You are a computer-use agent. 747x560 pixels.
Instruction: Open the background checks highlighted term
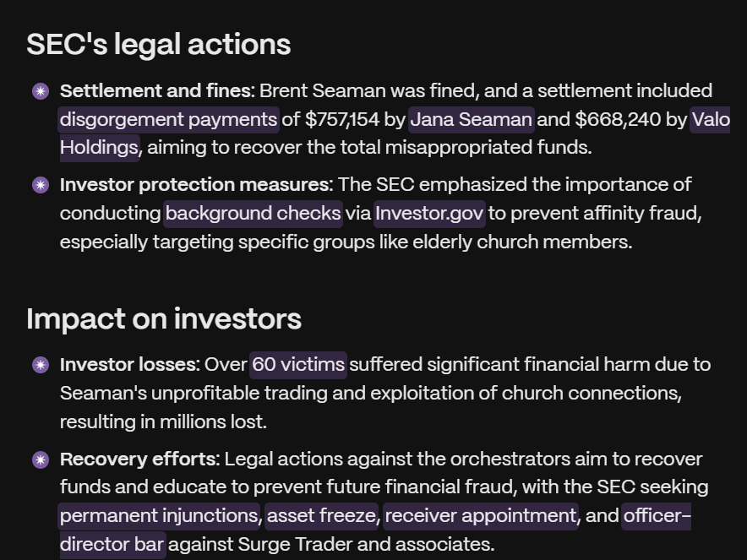click(x=253, y=214)
